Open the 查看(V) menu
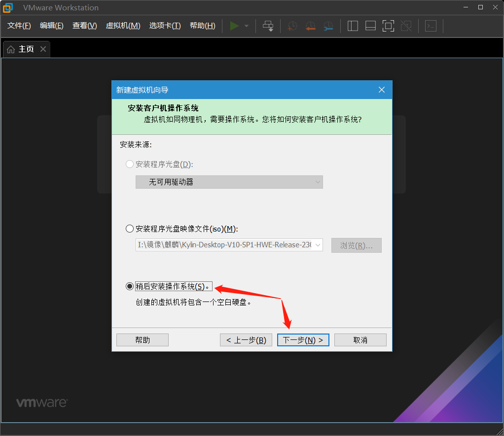504x436 pixels. [x=84, y=26]
